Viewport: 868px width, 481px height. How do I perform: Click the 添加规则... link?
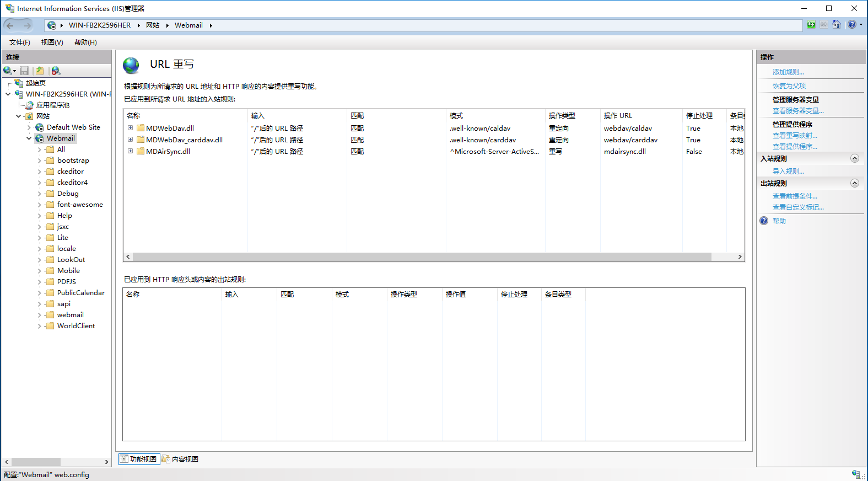click(788, 72)
